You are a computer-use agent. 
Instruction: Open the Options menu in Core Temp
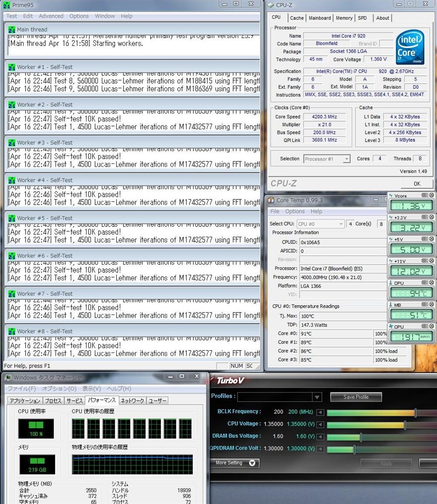point(295,212)
